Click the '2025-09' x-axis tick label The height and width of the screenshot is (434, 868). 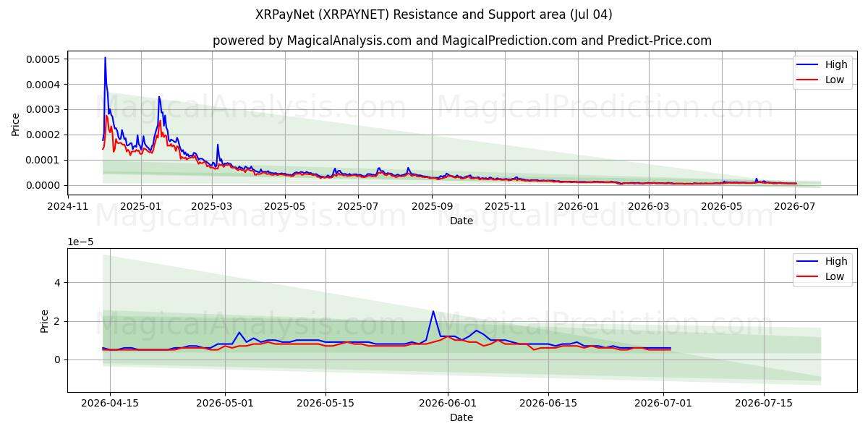coord(432,206)
